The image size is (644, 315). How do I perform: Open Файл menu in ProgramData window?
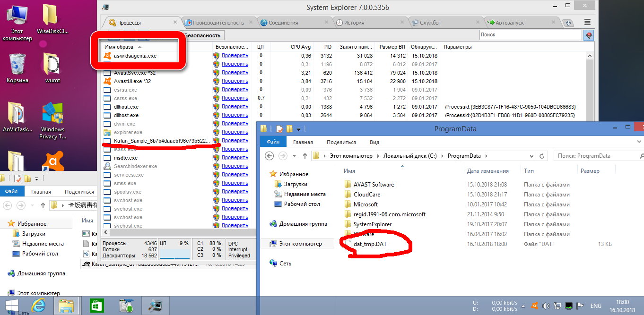pyautogui.click(x=273, y=142)
